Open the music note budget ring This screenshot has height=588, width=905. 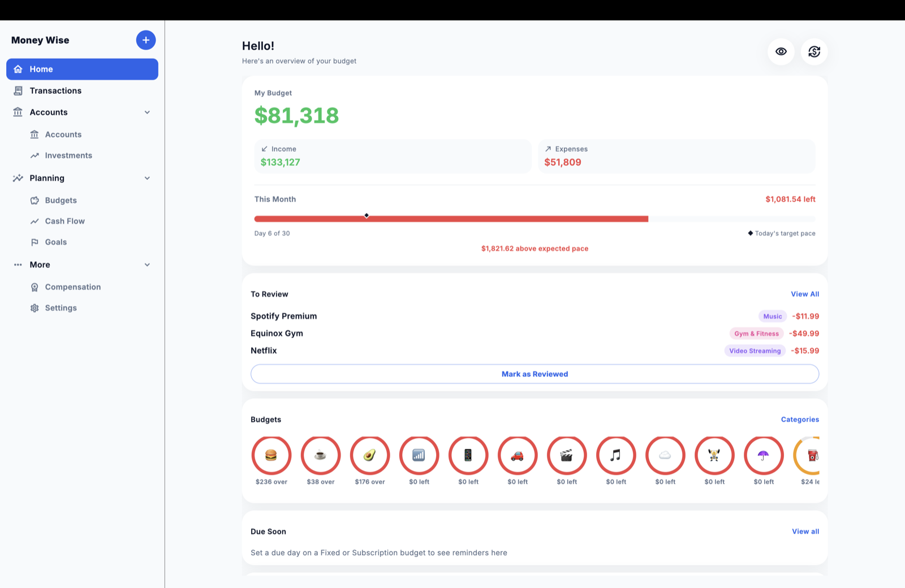point(616,455)
